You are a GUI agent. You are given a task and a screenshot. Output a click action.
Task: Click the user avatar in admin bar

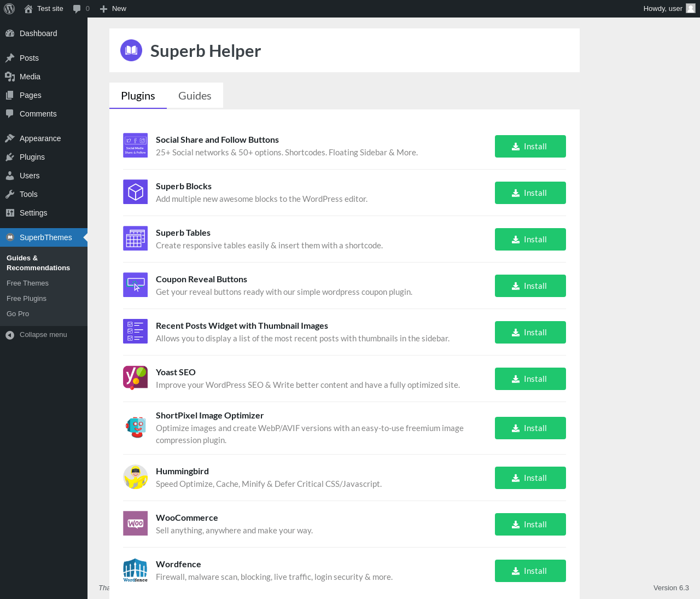(691, 9)
